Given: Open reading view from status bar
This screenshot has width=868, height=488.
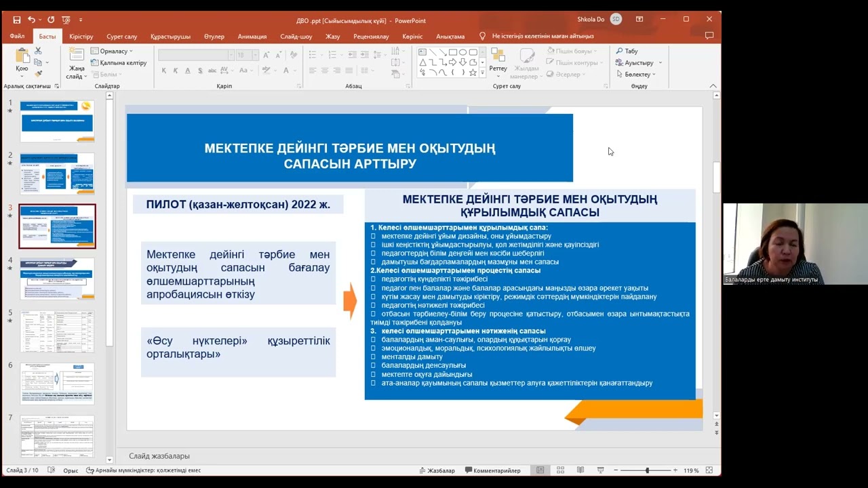Looking at the screenshot, I should tap(580, 470).
